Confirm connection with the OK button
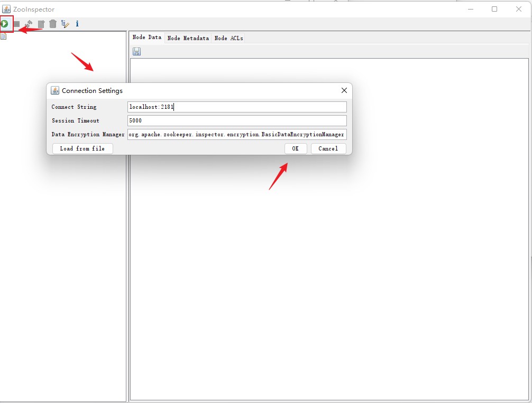Screen dimensions: 532x403 295,148
